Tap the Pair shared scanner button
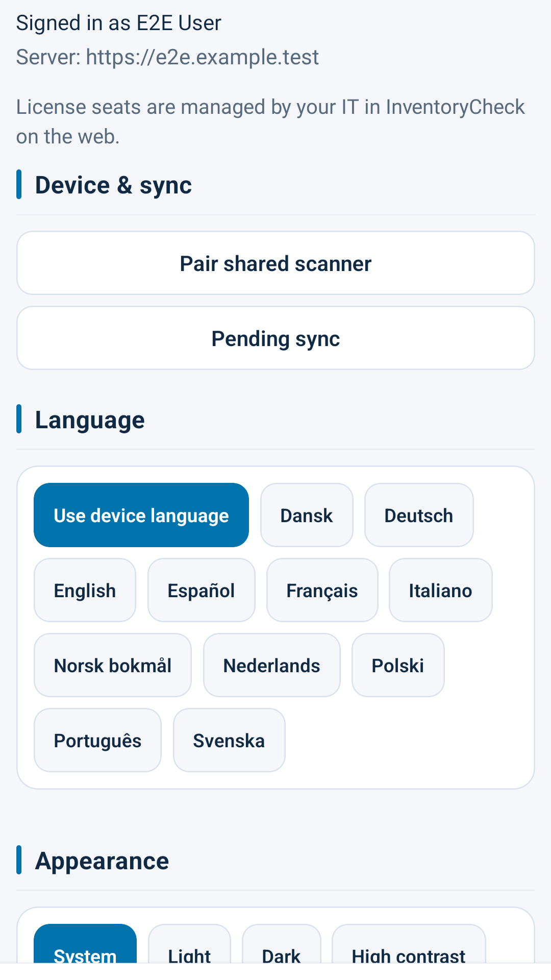The height and width of the screenshot is (980, 551). 275,263
